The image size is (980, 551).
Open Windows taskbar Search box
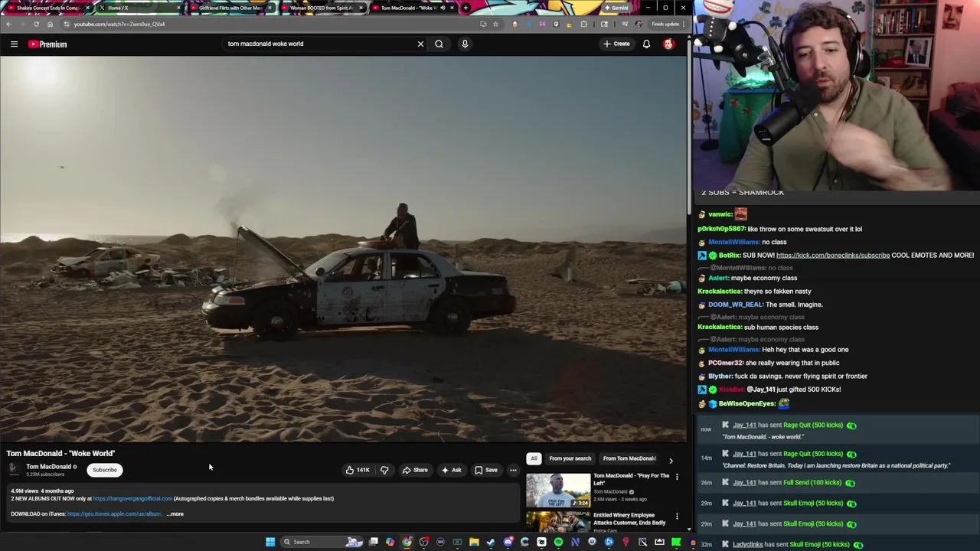(x=322, y=542)
